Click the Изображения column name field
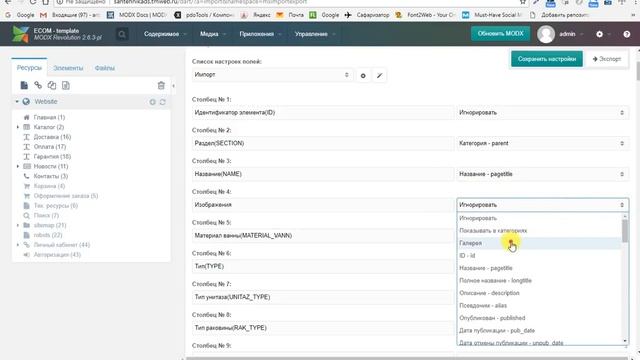The width and height of the screenshot is (640, 360). pos(323,205)
